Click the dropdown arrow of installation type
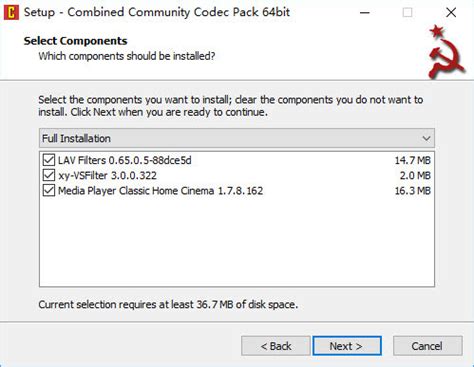 426,138
